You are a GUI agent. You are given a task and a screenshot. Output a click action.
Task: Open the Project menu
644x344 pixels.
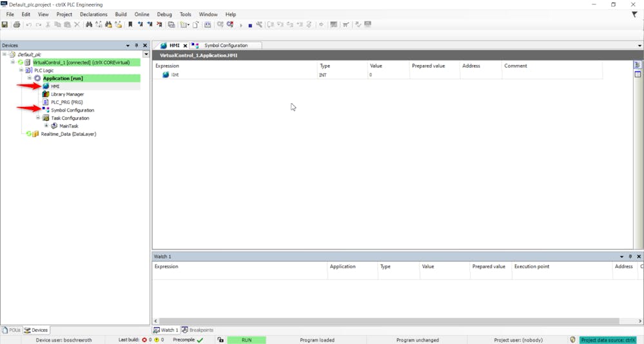pos(64,14)
